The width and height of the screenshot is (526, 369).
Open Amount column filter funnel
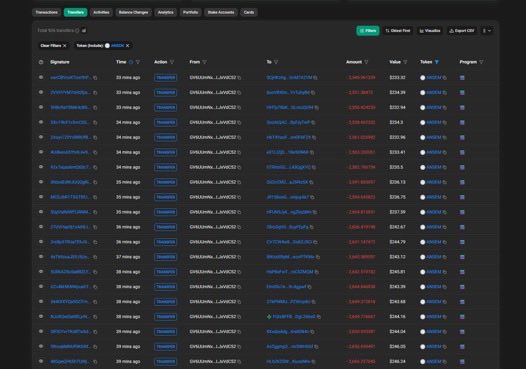tap(366, 62)
